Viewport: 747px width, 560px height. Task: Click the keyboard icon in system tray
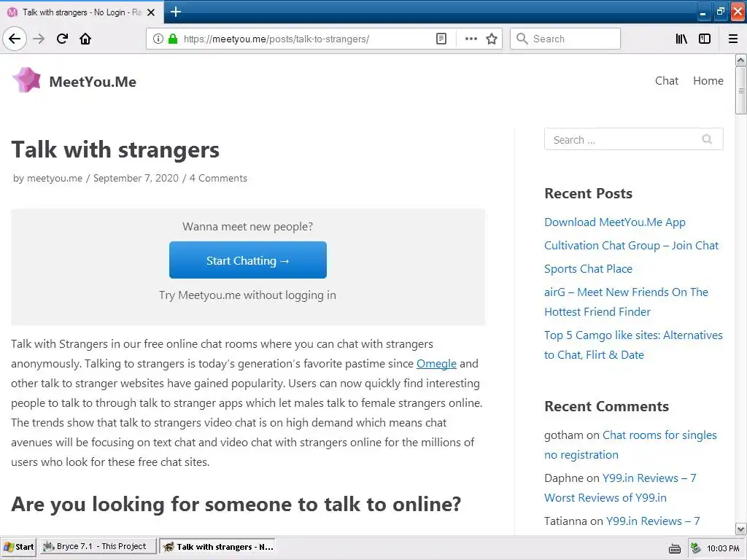tap(675, 548)
